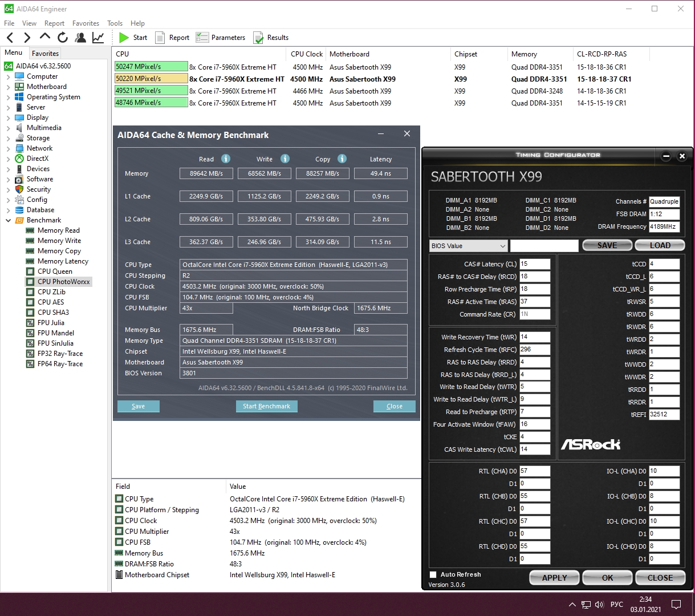The height and width of the screenshot is (616, 695).
Task: Toggle Auto Refresh checkbox
Action: click(433, 574)
